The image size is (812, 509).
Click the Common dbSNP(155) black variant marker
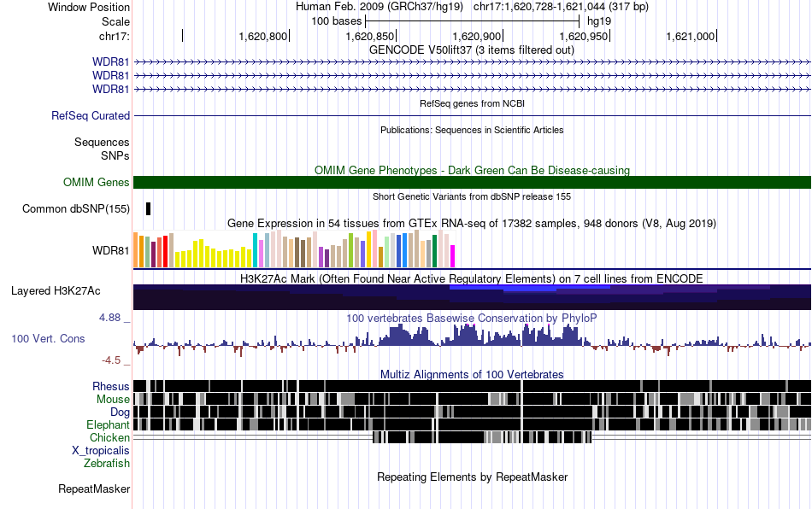149,209
